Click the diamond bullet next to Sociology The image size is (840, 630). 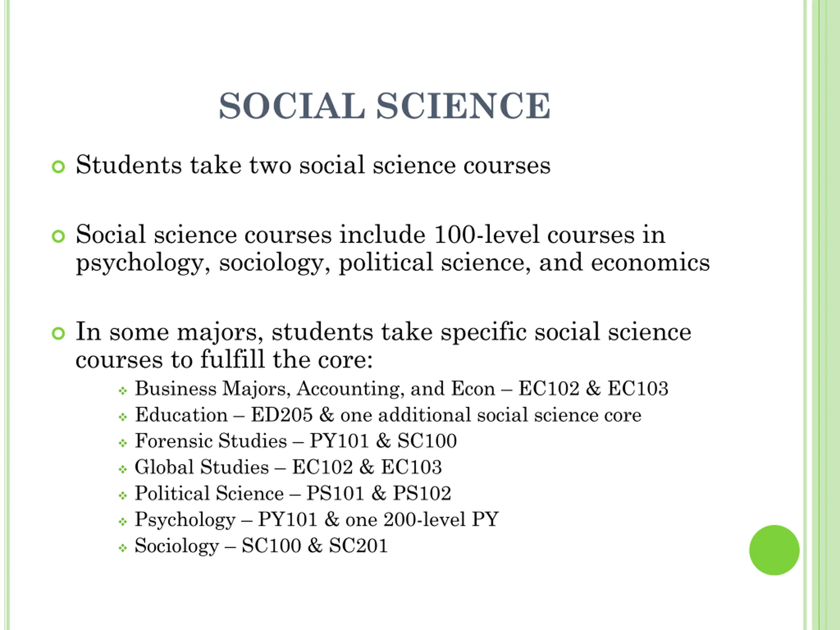pos(123,548)
